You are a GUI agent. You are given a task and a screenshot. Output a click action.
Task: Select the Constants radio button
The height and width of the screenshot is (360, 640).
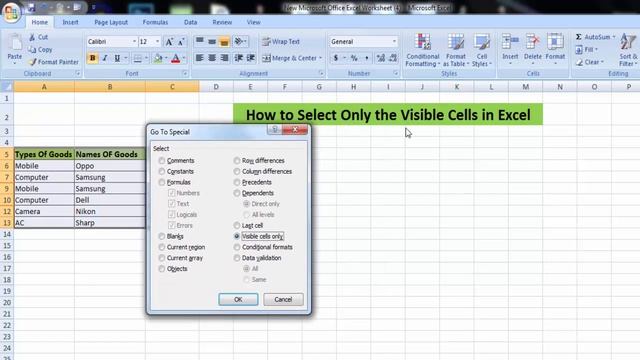(x=162, y=171)
